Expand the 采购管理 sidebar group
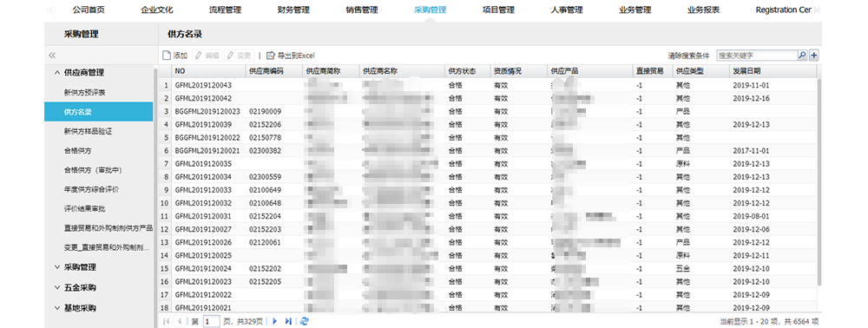Screen dimensions: 868x328 pyautogui.click(x=57, y=267)
